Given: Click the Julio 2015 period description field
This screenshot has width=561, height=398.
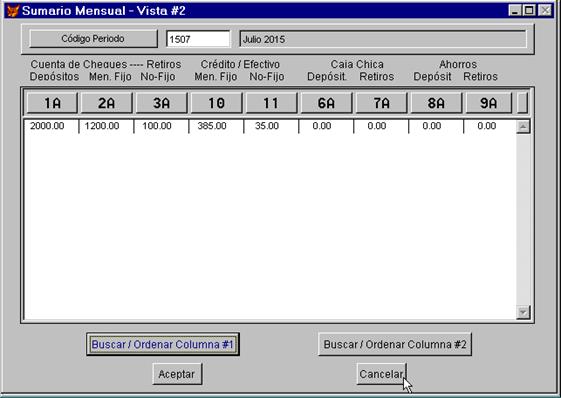Looking at the screenshot, I should tap(383, 39).
